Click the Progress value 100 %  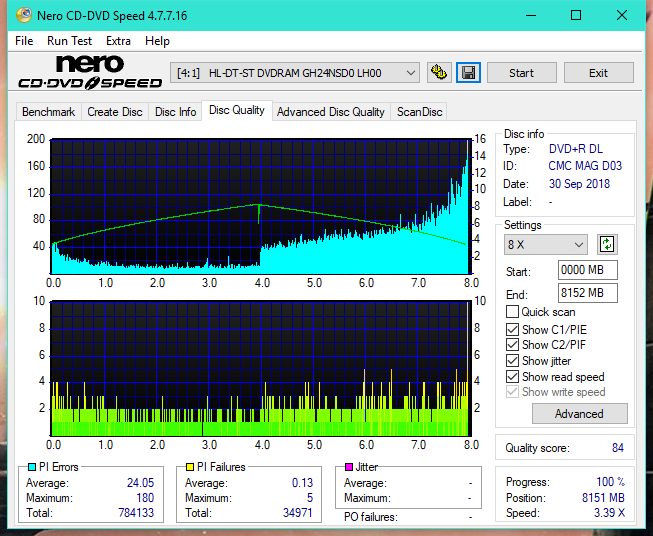(x=611, y=482)
